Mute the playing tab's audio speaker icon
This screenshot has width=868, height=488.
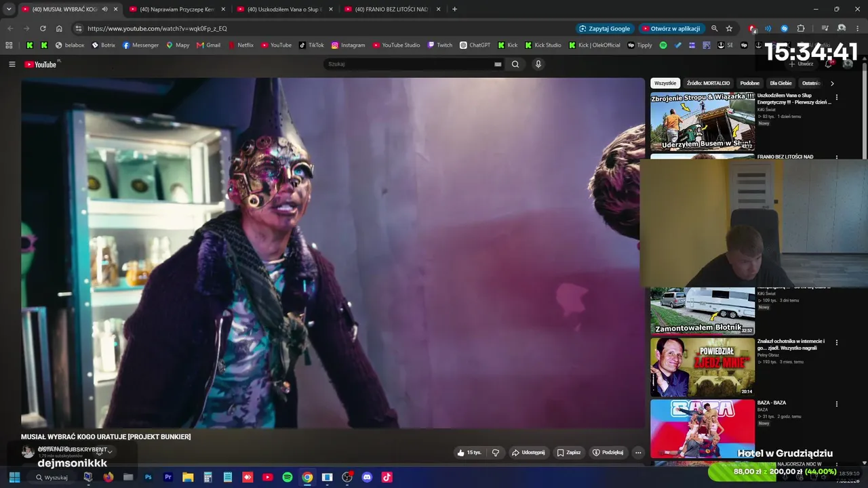pos(104,9)
